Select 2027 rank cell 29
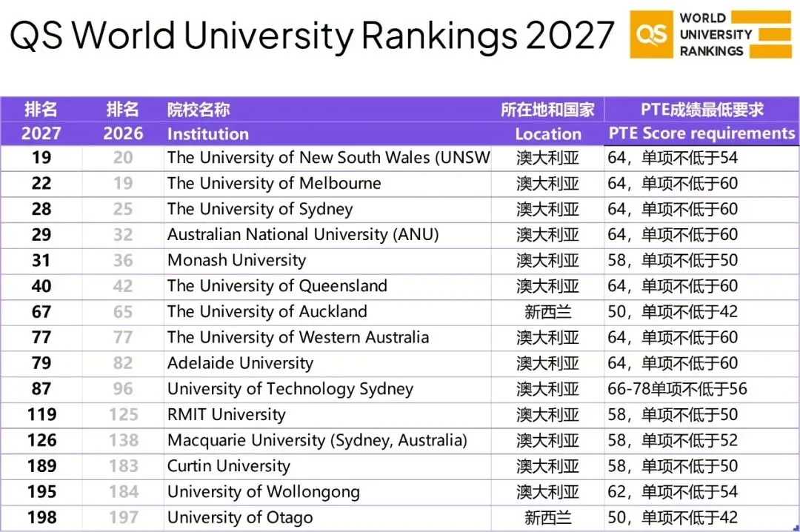The image size is (800, 532). click(41, 234)
